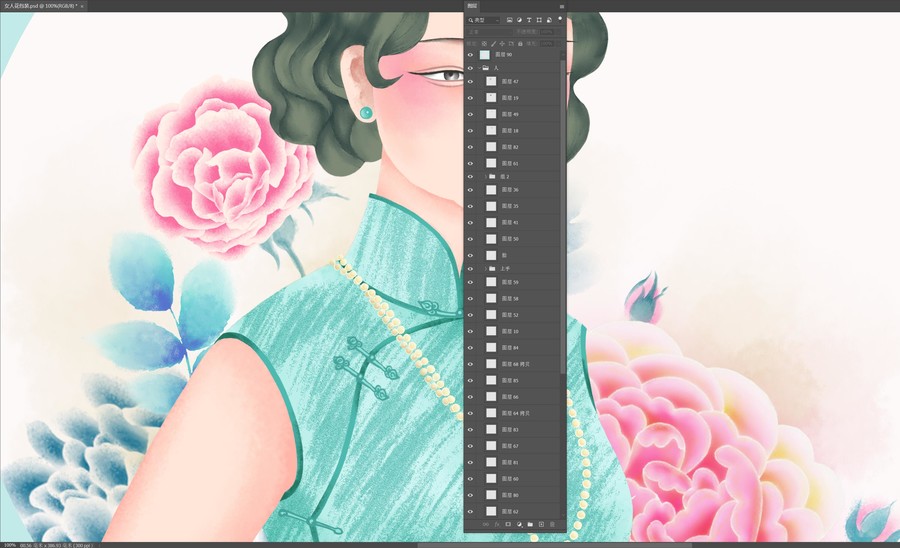Click lock image pixels brush icon
Viewport: 900px width, 548px height.
494,44
